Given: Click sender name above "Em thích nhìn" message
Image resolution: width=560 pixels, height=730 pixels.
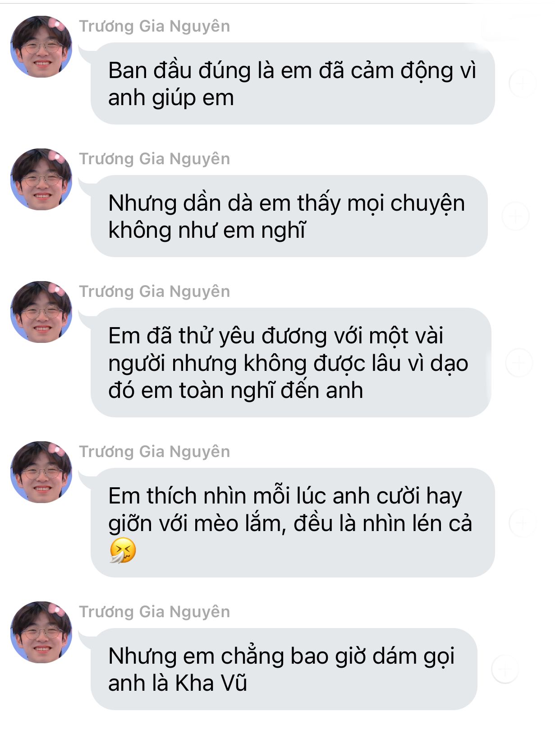Looking at the screenshot, I should (x=155, y=452).
